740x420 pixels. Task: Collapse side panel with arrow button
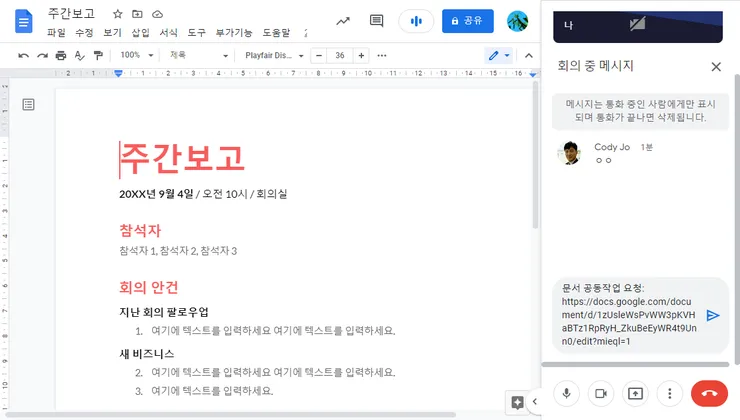click(x=534, y=402)
